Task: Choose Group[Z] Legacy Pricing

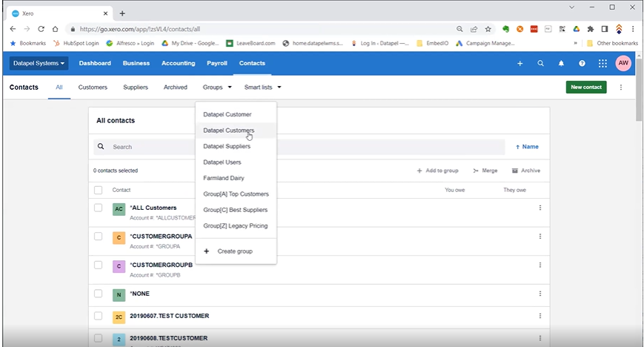Action: tap(236, 225)
